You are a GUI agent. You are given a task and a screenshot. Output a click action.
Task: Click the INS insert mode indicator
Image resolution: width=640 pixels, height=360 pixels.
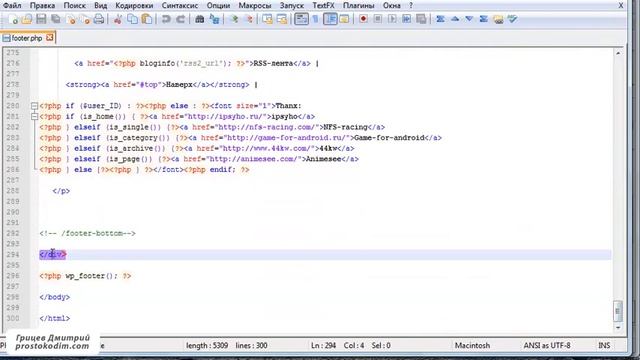[604, 346]
